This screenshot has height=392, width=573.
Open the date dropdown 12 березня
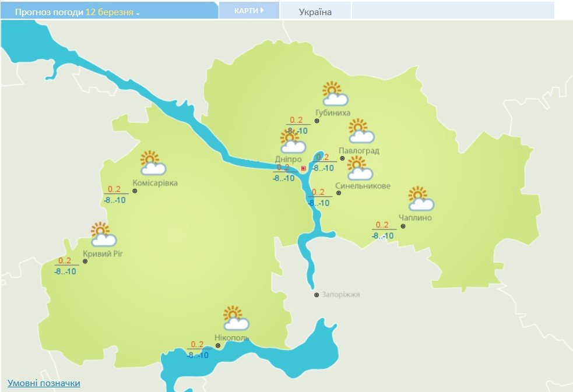(x=112, y=12)
